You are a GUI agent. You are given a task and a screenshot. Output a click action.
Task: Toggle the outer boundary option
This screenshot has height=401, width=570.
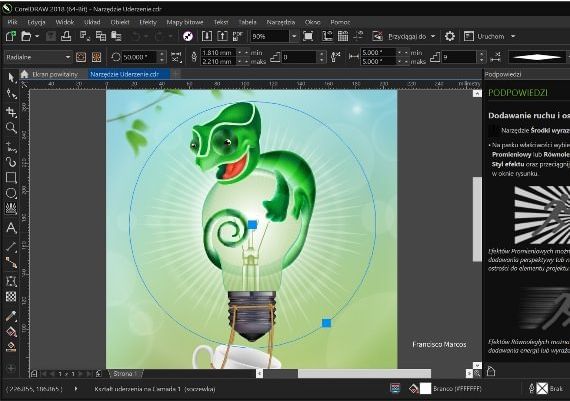click(x=96, y=57)
